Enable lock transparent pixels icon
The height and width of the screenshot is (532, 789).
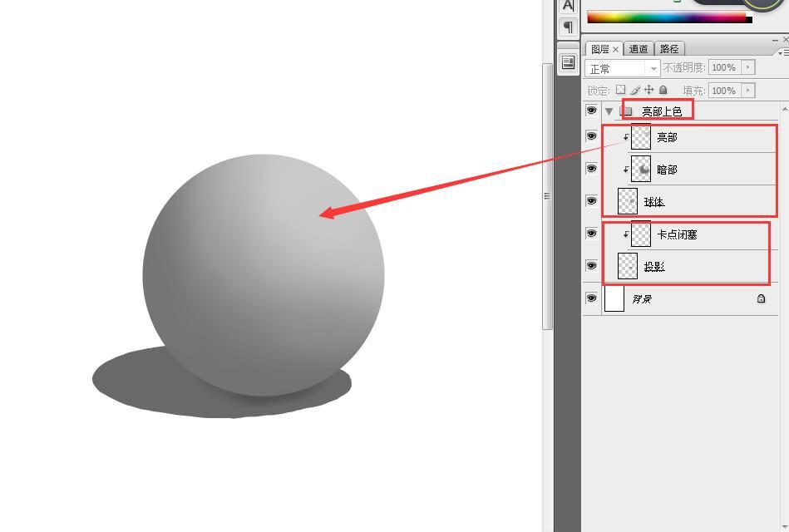tap(620, 90)
